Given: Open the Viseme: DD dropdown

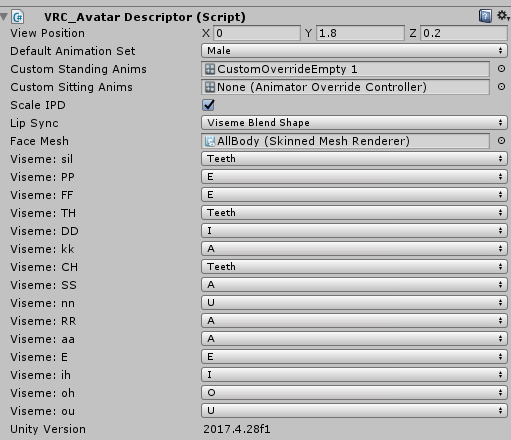Looking at the screenshot, I should tap(354, 231).
